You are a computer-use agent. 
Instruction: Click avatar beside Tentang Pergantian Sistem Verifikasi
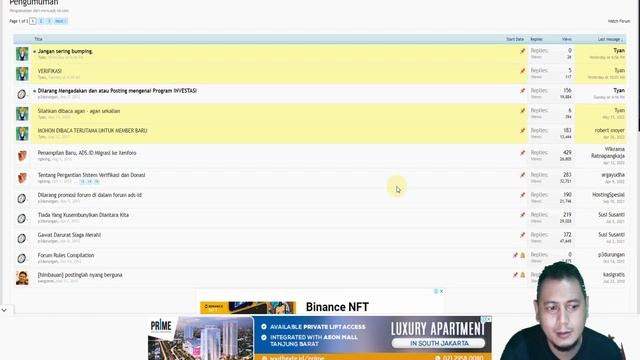point(22,178)
